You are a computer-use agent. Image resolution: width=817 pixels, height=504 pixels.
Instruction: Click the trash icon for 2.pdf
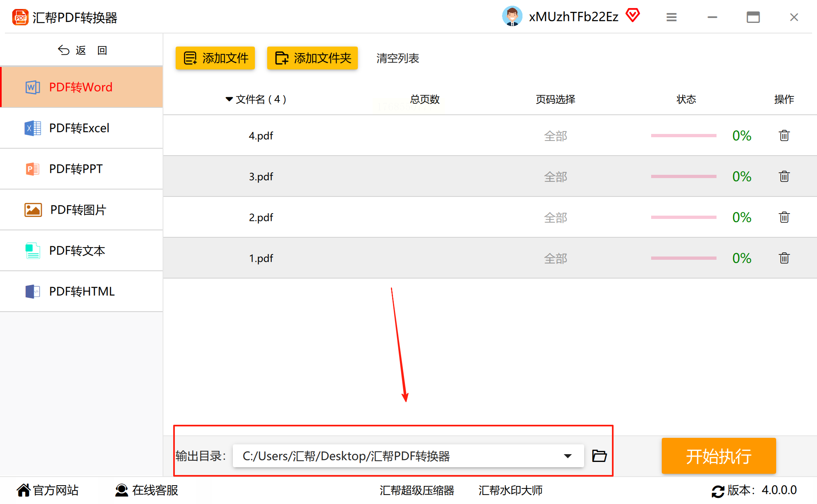click(784, 217)
